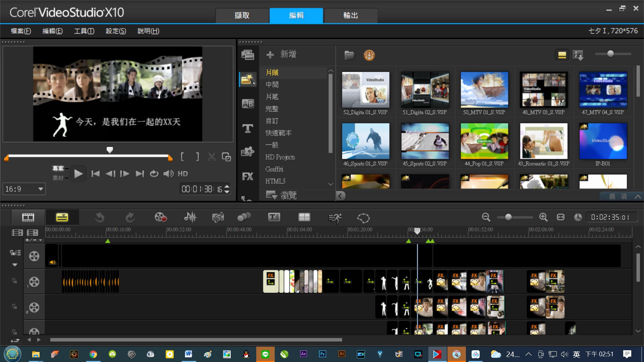644x362 pixels.
Task: Open the Title library (T icon)
Action: pyautogui.click(x=248, y=128)
